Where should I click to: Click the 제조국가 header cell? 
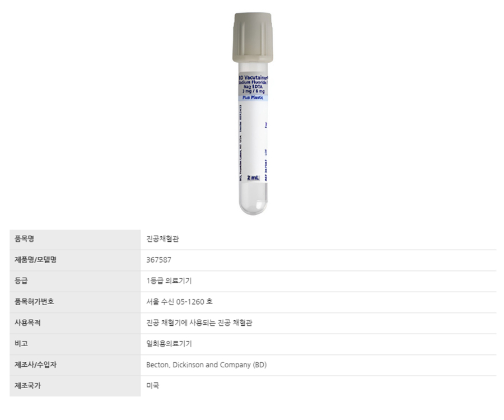point(75,386)
